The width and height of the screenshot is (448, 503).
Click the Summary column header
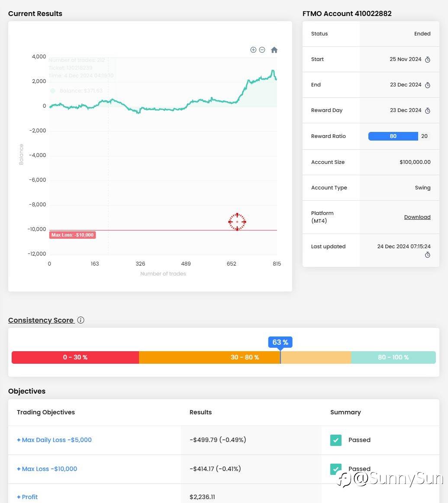(345, 412)
